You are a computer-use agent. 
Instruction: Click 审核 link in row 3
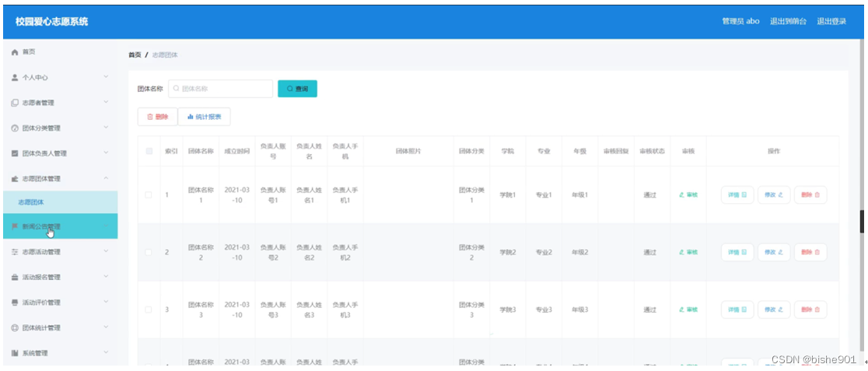(688, 310)
